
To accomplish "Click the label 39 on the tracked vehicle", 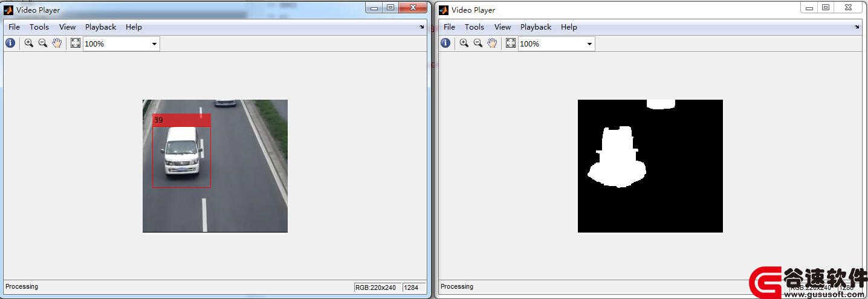I will [x=158, y=120].
